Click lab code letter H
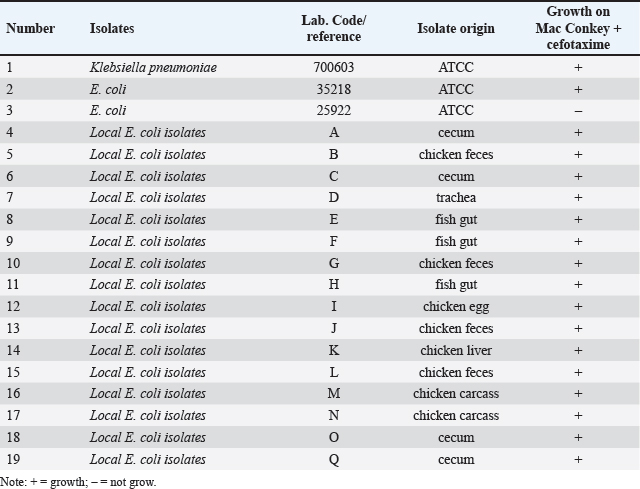The height and width of the screenshot is (489, 640). pos(334,285)
